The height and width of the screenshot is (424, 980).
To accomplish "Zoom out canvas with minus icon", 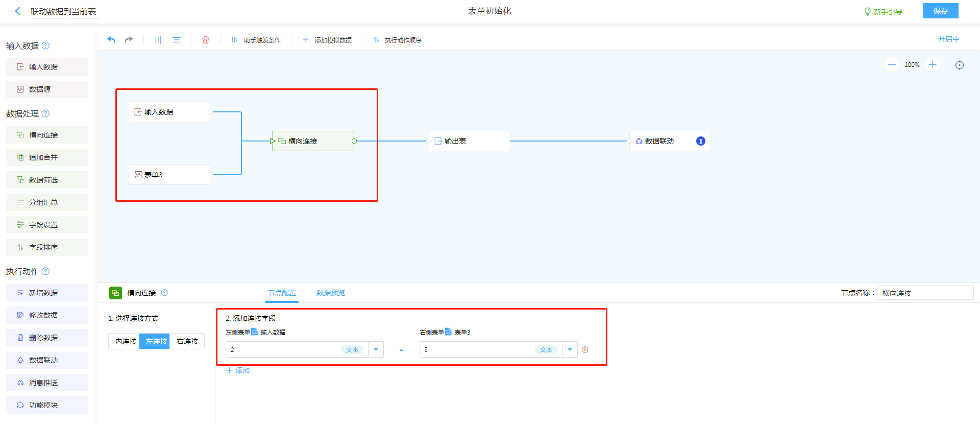I will (892, 65).
